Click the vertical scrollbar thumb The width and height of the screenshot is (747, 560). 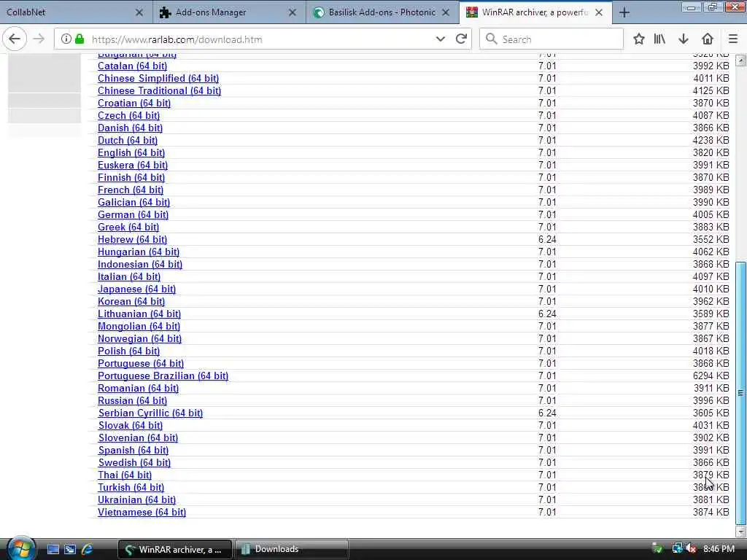pos(741,393)
